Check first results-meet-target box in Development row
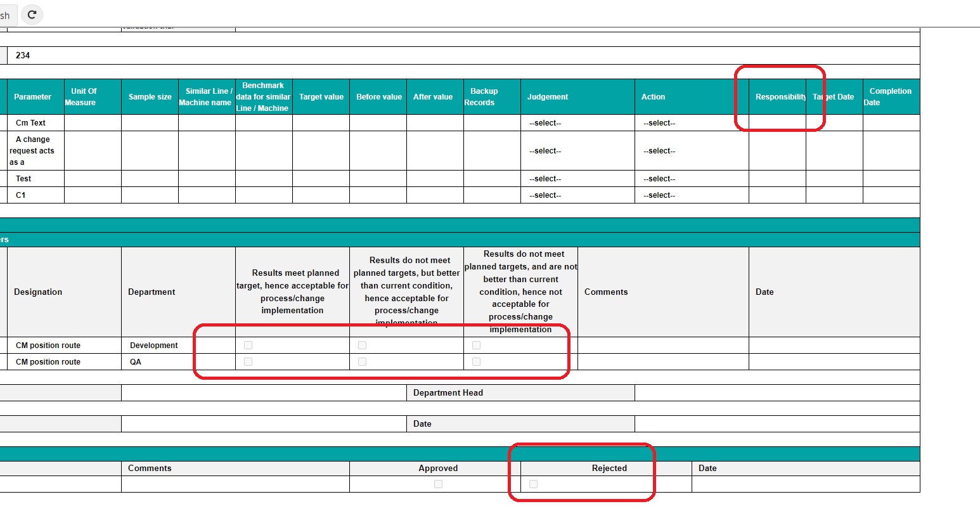 tap(248, 346)
